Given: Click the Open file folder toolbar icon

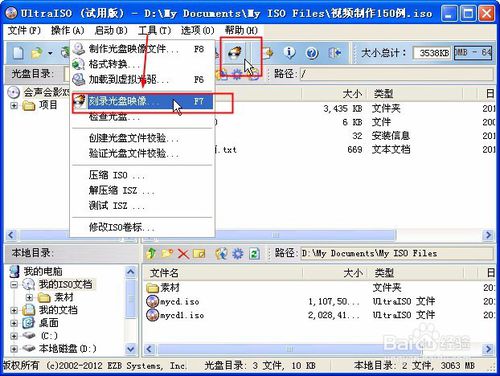Looking at the screenshot, I should 37,53.
